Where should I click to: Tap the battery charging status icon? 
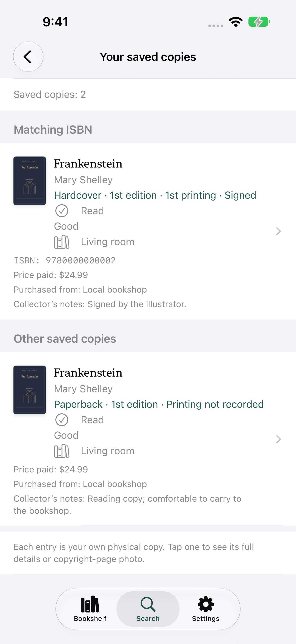pyautogui.click(x=259, y=22)
